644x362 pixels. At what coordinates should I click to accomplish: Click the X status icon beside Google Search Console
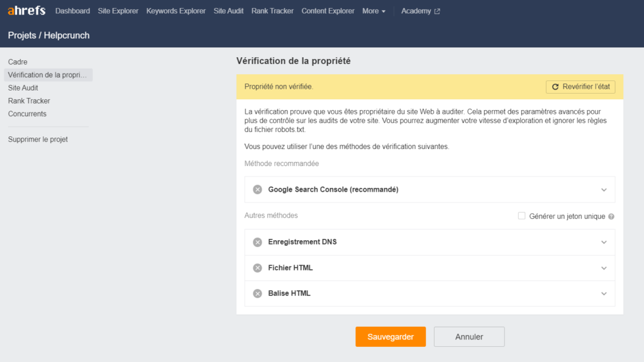pyautogui.click(x=257, y=190)
